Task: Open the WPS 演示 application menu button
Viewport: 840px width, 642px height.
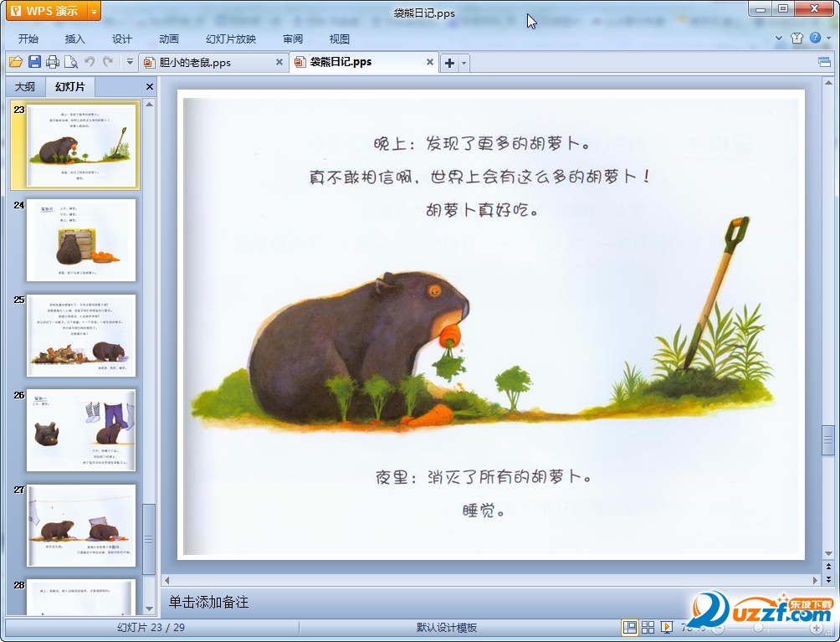Action: (x=47, y=11)
